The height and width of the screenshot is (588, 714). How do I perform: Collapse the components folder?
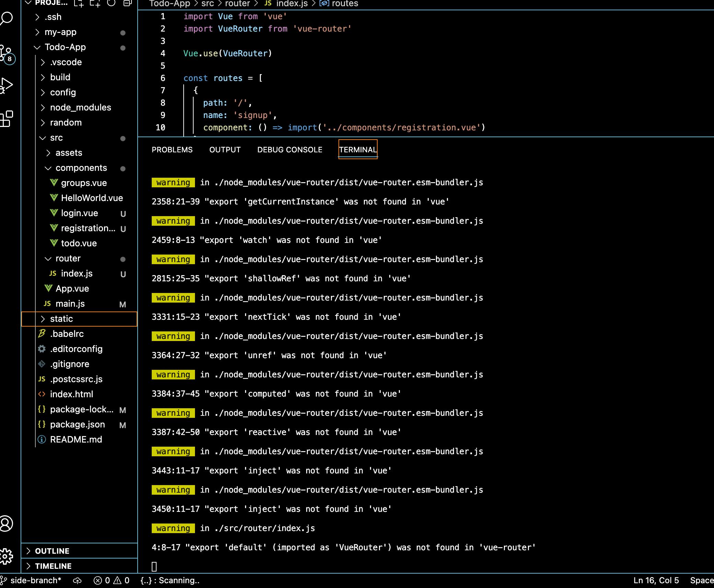click(x=79, y=168)
